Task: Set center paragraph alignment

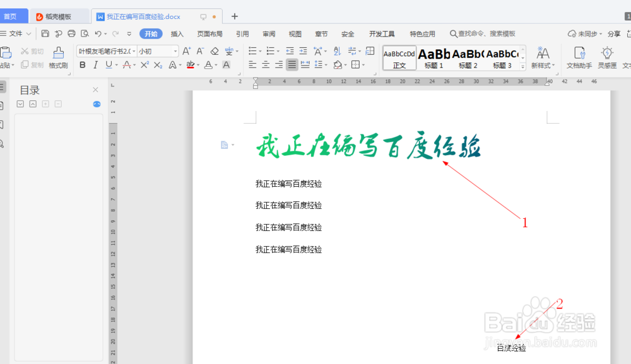Action: click(266, 65)
